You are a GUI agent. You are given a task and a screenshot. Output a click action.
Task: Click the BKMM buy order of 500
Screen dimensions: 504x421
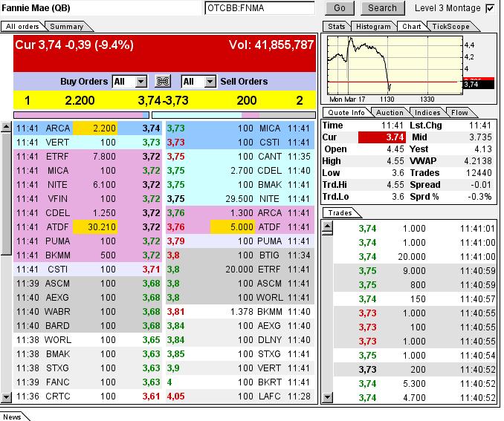coord(88,255)
